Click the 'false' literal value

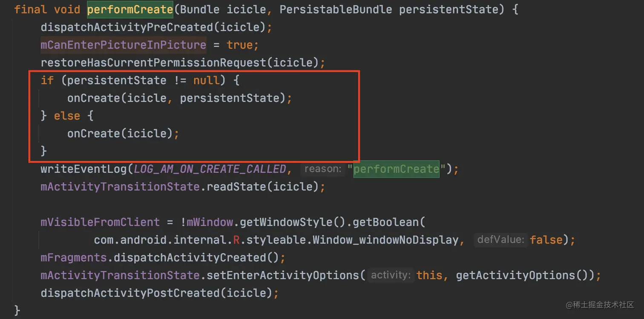point(546,240)
